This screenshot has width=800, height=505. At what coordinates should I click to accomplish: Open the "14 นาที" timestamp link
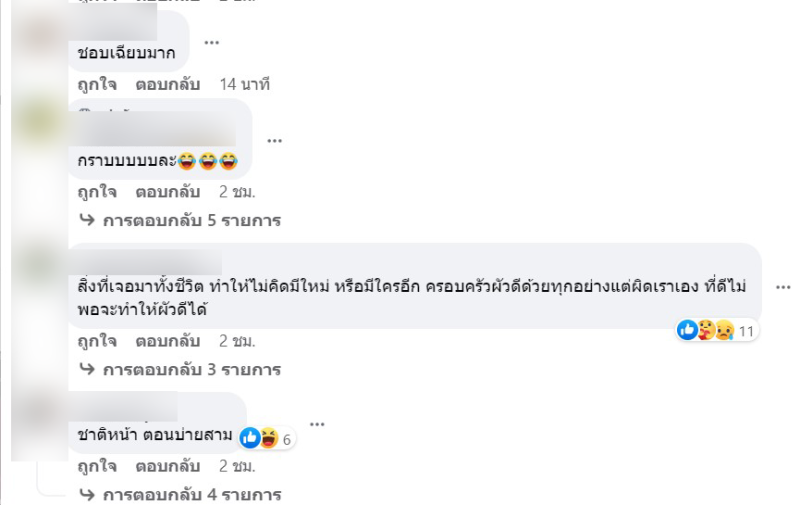tap(244, 84)
